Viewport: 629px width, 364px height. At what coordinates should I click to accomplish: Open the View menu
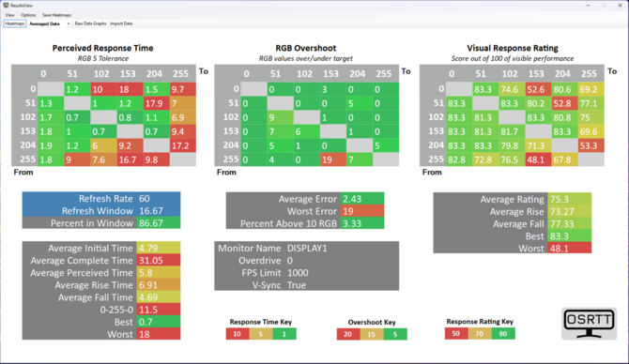coord(10,15)
